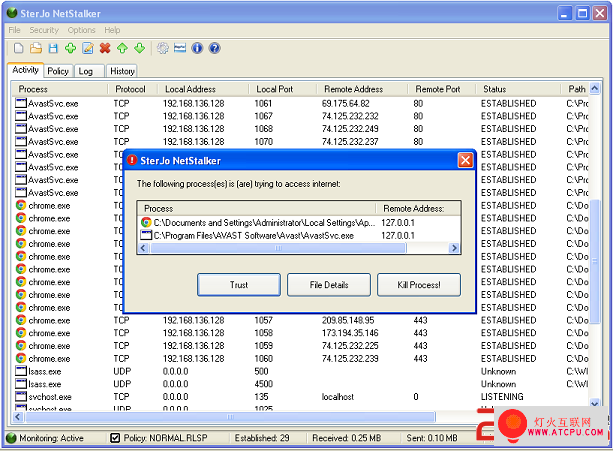Image resolution: width=613 pixels, height=451 pixels.
Task: Click the dialog Remote Address column header
Action: [x=418, y=209]
